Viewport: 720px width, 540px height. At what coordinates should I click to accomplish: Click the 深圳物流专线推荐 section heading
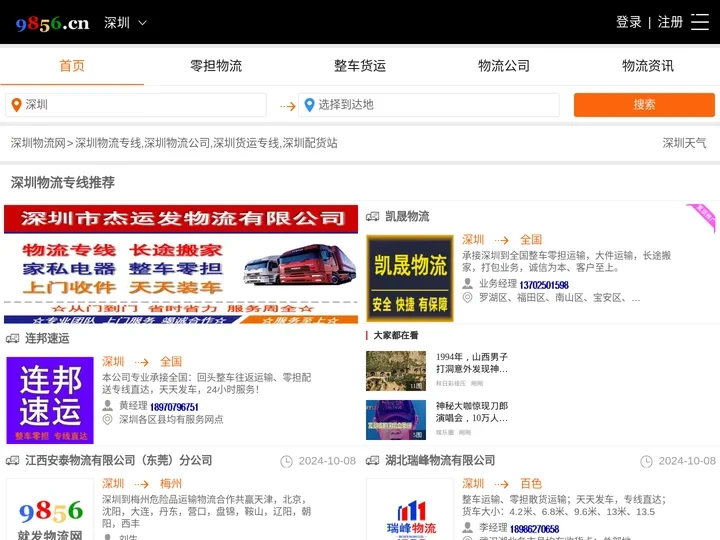click(x=63, y=183)
